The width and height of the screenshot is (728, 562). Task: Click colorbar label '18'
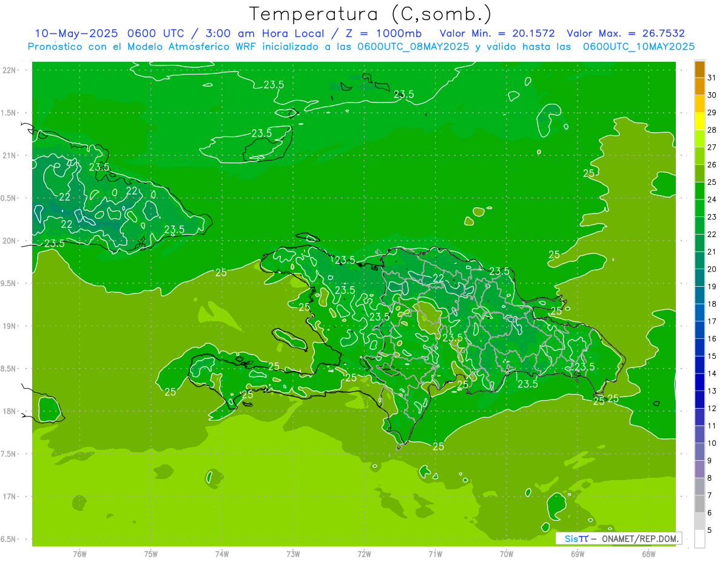(x=712, y=304)
